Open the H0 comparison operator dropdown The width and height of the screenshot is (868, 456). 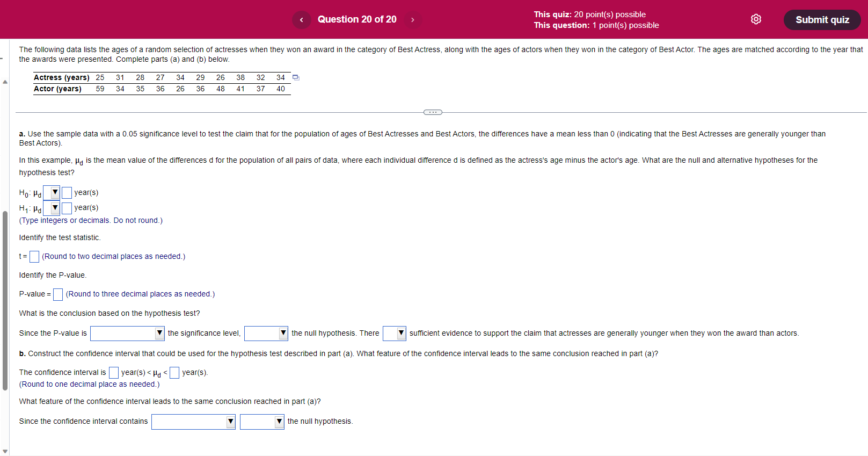52,192
